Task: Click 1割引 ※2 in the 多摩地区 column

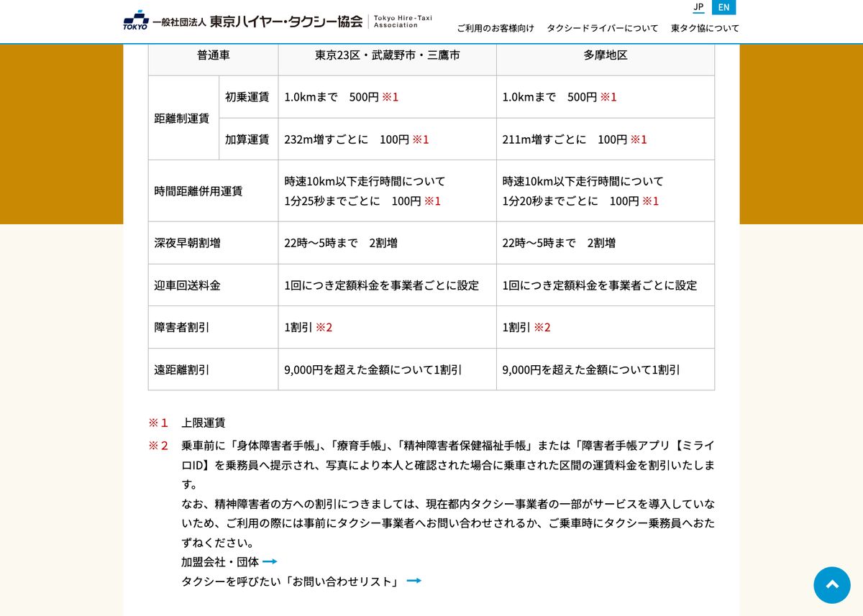Action: coord(526,327)
